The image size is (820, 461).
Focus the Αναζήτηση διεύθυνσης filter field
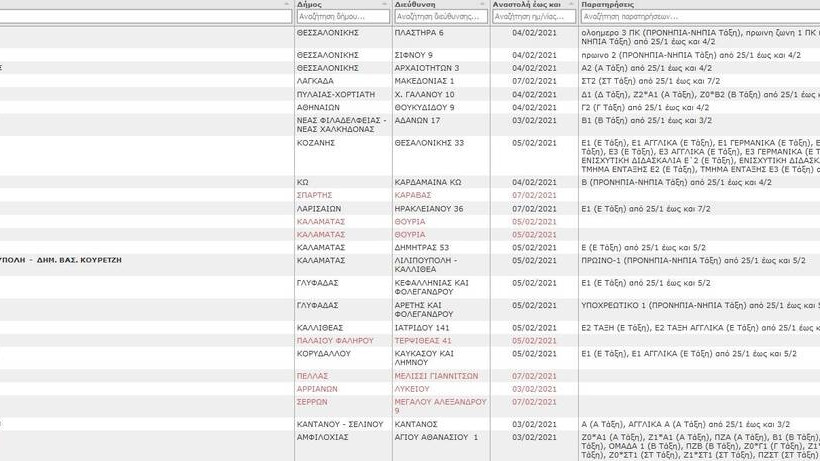coord(437,17)
